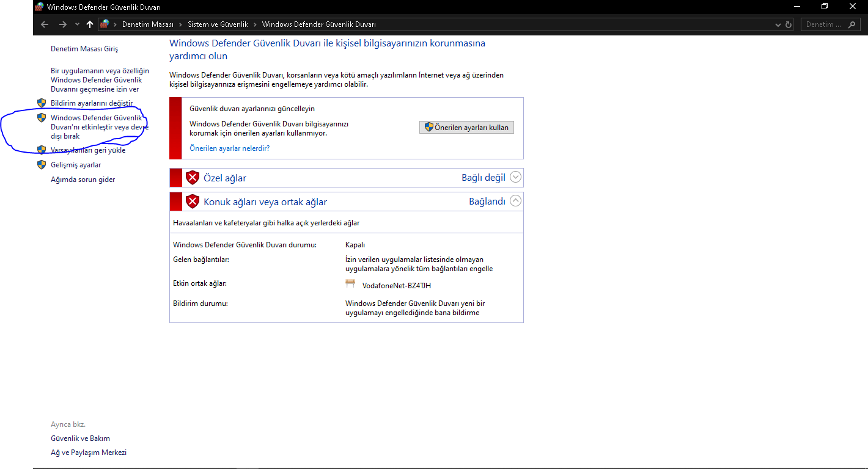
Task: Click the red shield icon beside Özel ağlar
Action: [x=193, y=178]
